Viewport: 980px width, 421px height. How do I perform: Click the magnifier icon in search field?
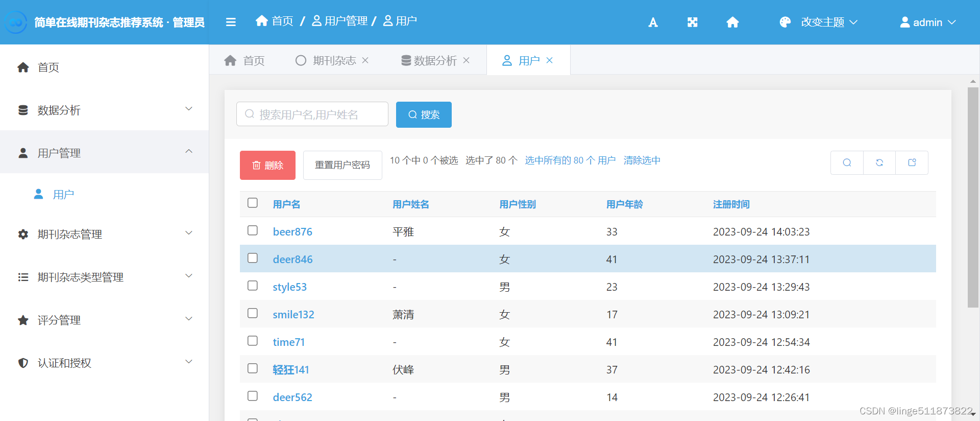[250, 114]
